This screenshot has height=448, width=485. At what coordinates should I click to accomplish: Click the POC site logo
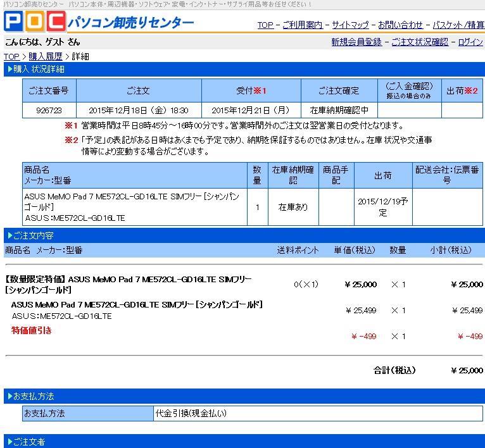(x=35, y=22)
